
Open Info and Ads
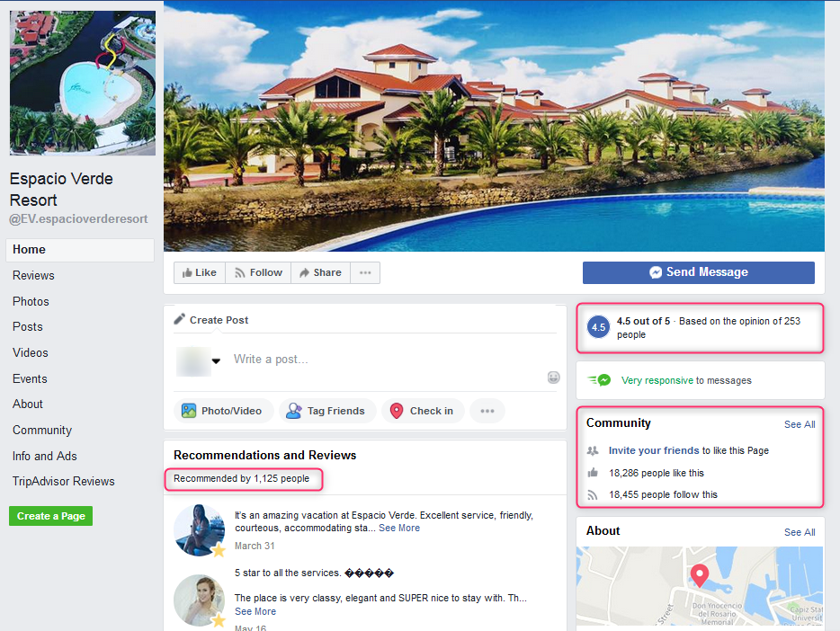click(44, 456)
